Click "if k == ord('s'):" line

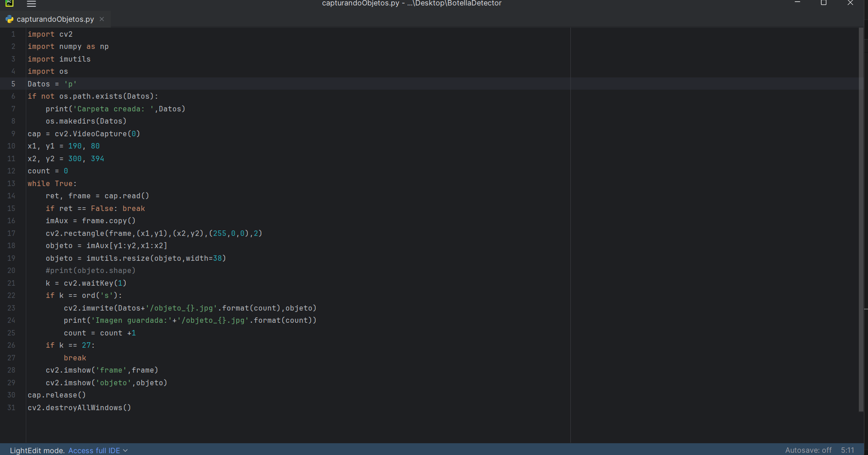tap(84, 295)
